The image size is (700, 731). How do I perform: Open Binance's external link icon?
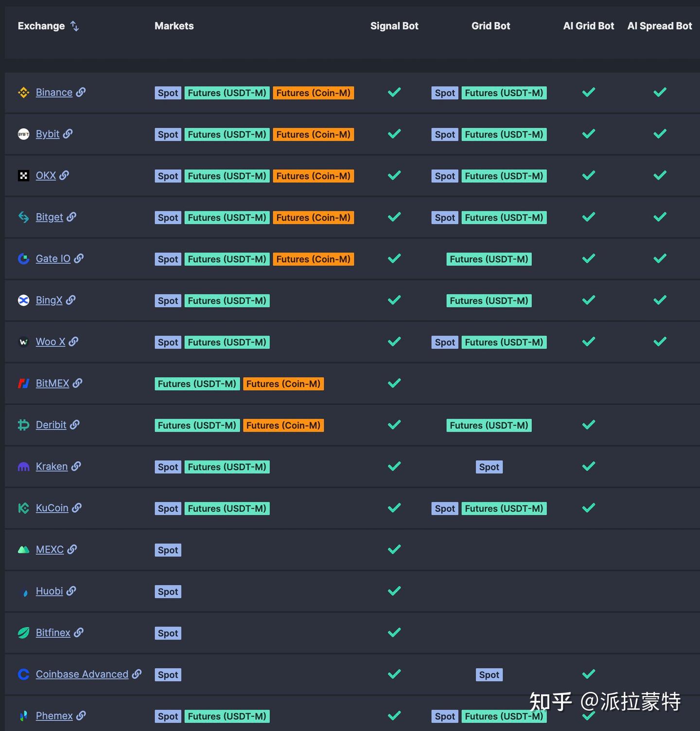pyautogui.click(x=81, y=92)
